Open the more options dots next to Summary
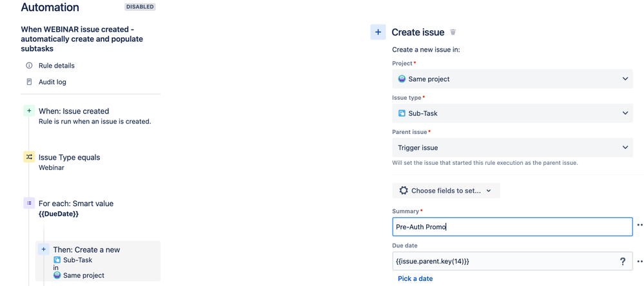 pyautogui.click(x=640, y=225)
